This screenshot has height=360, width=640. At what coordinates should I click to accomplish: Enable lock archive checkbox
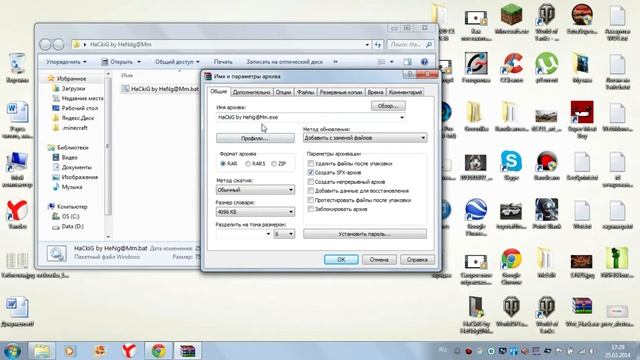(x=311, y=209)
